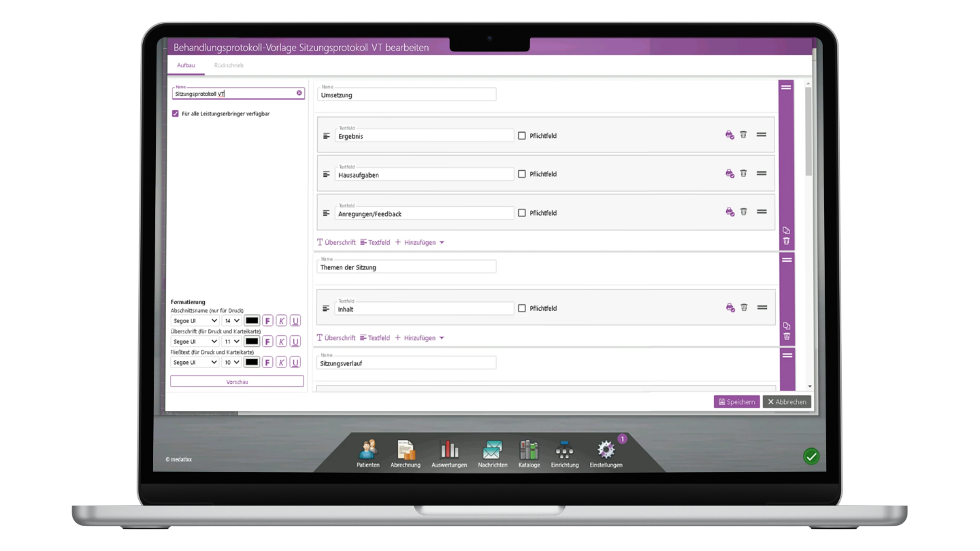This screenshot has height=551, width=980.
Task: Open the Abschnittsname font dropdown
Action: [x=195, y=320]
